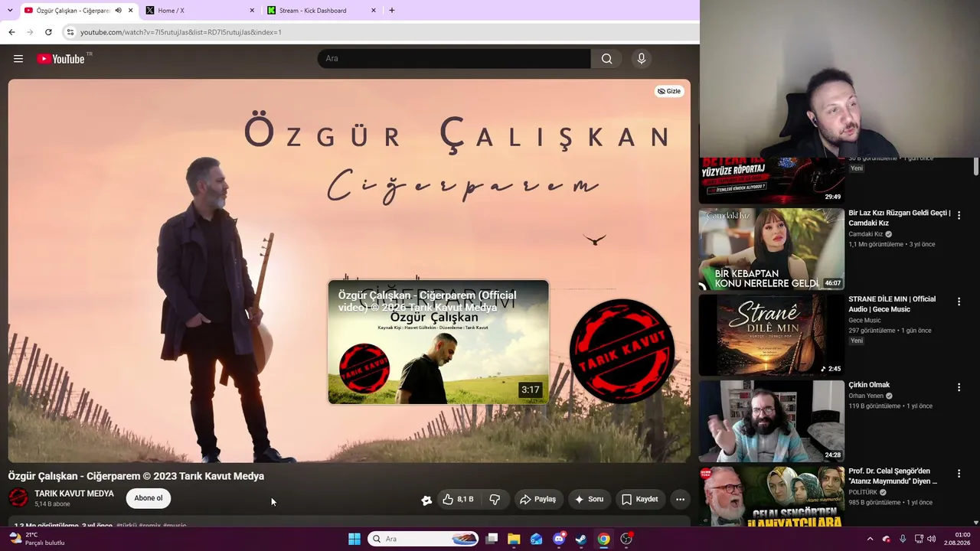The image size is (980, 551).
Task: Ask a question with the Soru button
Action: (589, 500)
